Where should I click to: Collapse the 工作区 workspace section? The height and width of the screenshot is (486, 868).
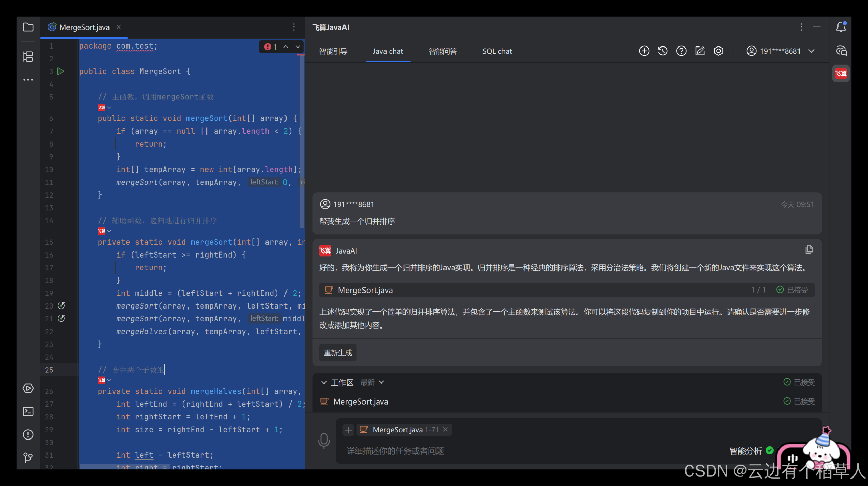point(324,382)
